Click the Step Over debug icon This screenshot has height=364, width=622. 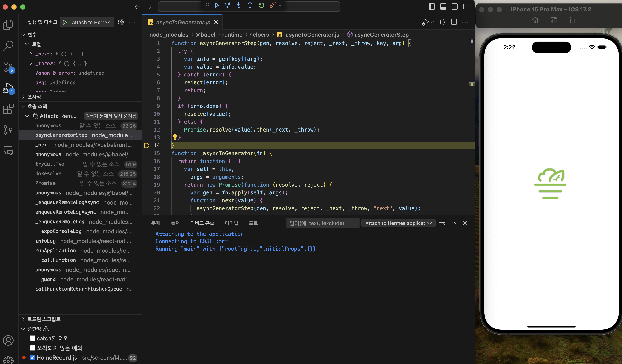pos(227,5)
